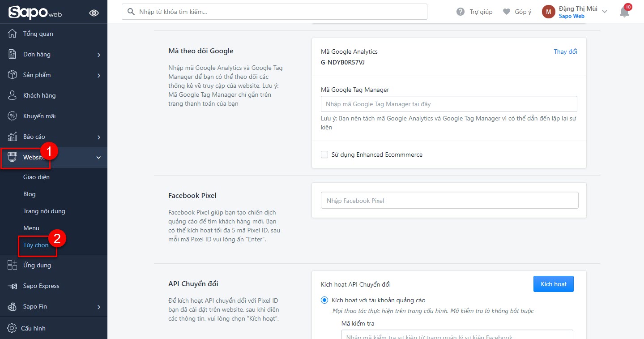
Task: Click the Tổng quan home icon
Action: [13, 34]
